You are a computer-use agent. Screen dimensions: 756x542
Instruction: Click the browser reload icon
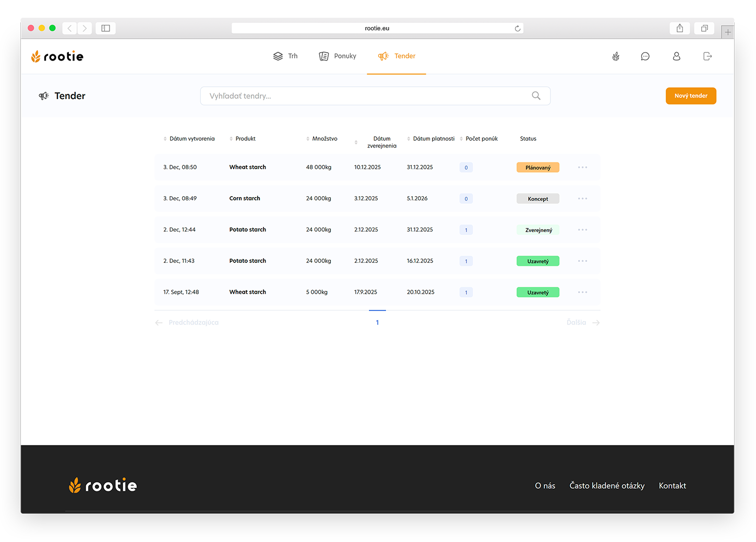[x=518, y=28]
